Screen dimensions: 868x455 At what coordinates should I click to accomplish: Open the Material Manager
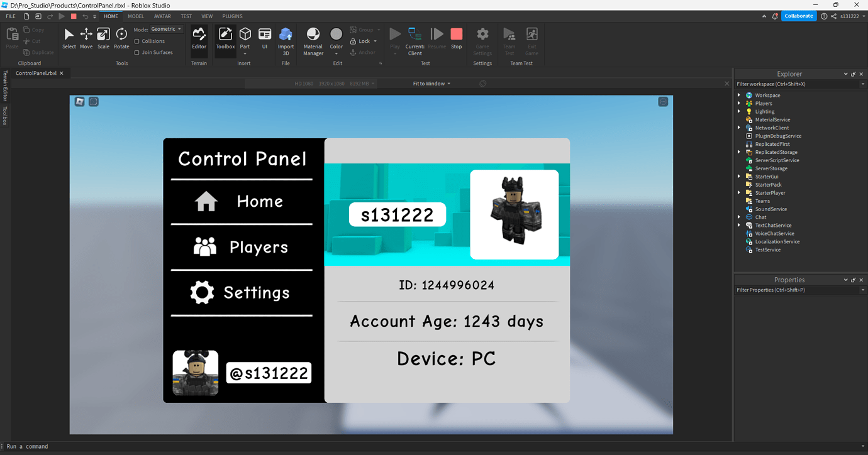(313, 38)
